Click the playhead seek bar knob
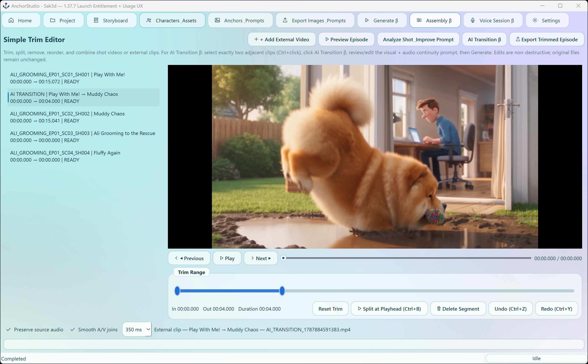Screen dimensions: 588x364 coord(283,258)
